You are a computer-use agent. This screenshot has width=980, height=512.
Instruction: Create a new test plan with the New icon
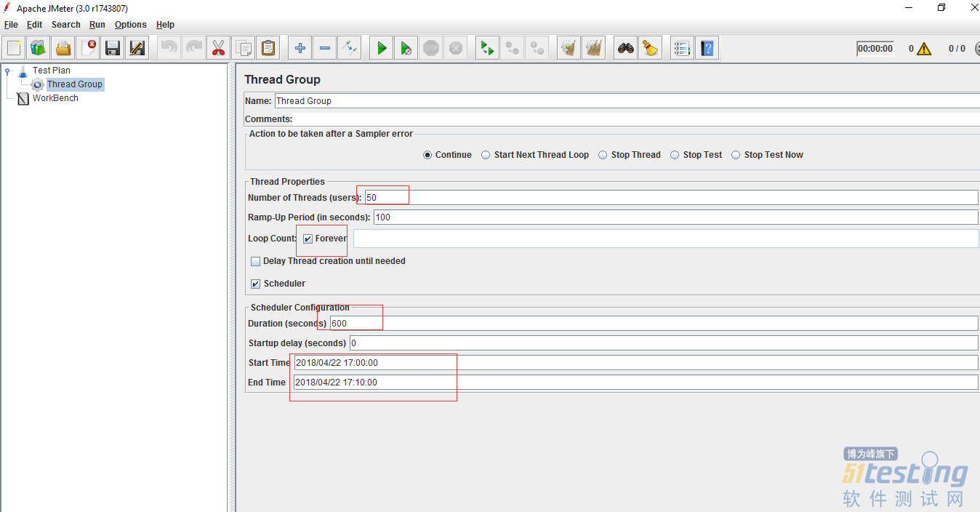14,49
